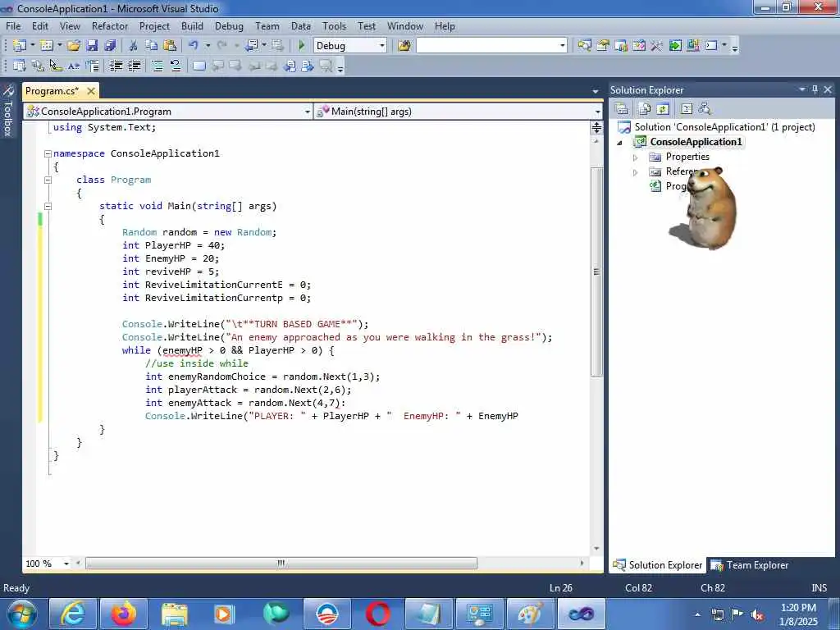Click the Find text input box
Screen dimensions: 840x630
[487, 46]
